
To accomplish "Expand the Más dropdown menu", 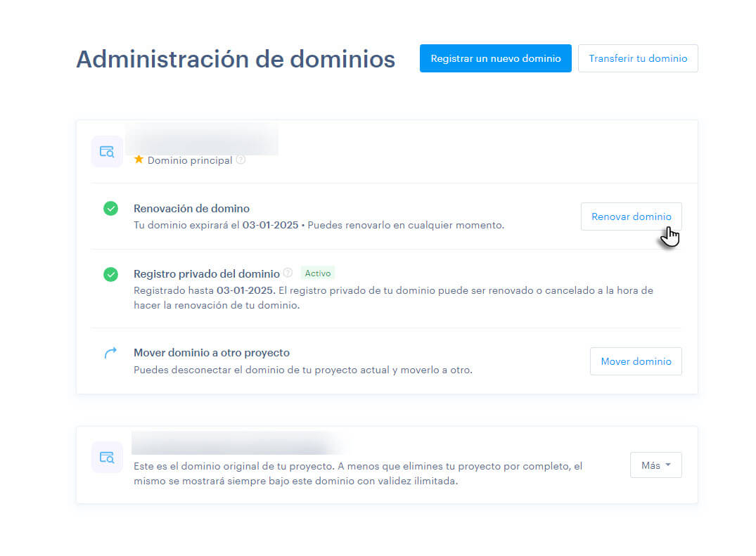I will (655, 465).
